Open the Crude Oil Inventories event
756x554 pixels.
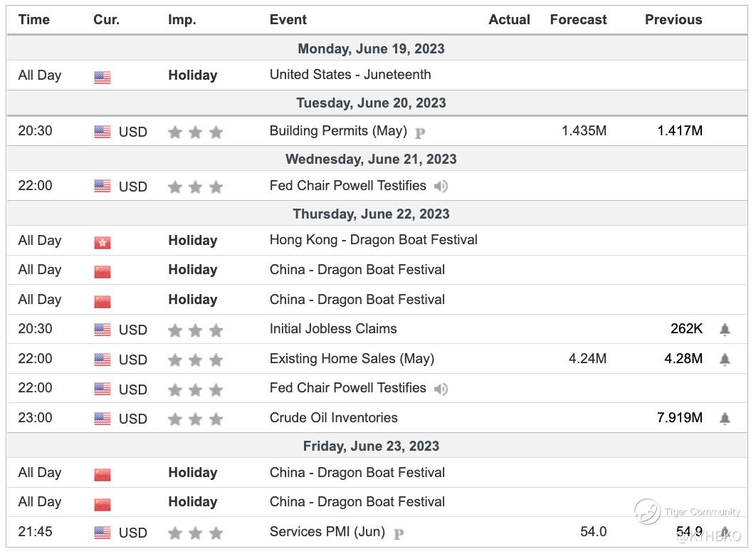pyautogui.click(x=333, y=417)
